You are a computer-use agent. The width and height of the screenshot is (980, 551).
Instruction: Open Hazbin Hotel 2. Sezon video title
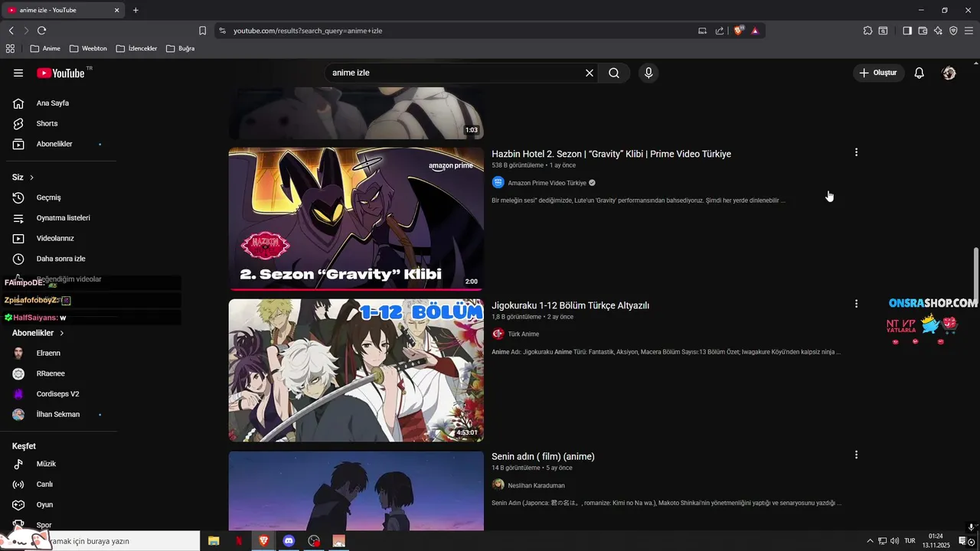tap(611, 154)
